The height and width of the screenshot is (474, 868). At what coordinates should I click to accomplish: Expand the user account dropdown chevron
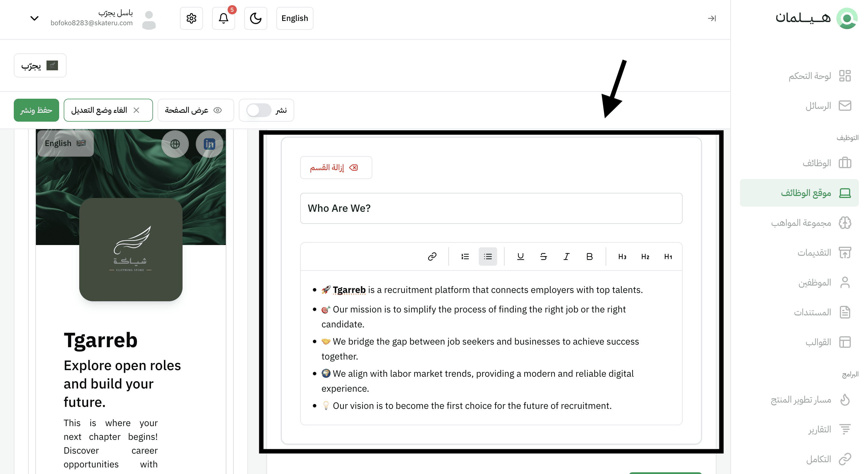coord(34,18)
